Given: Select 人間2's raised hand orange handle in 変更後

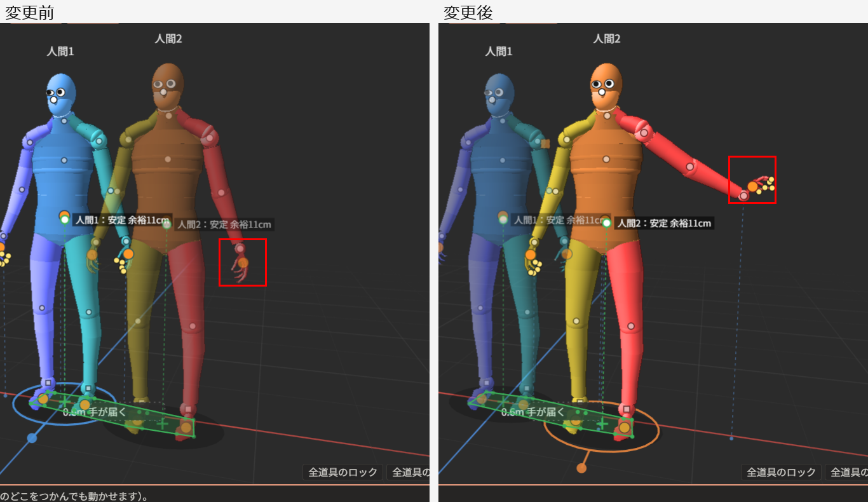Looking at the screenshot, I should [752, 187].
